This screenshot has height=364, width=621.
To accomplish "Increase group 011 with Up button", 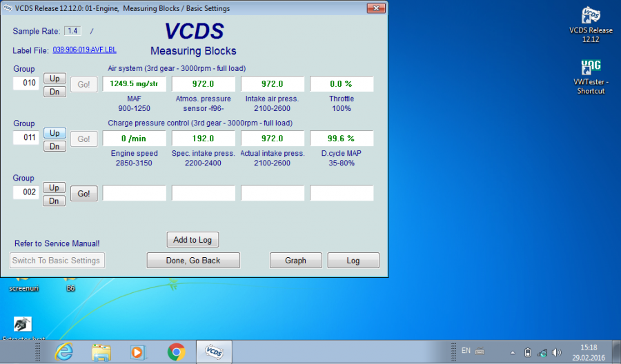I will pos(55,133).
